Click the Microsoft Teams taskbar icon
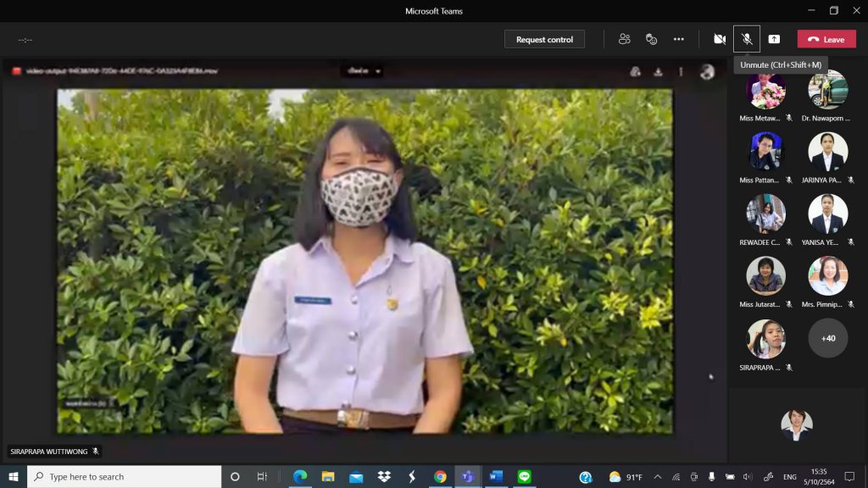 tap(468, 476)
